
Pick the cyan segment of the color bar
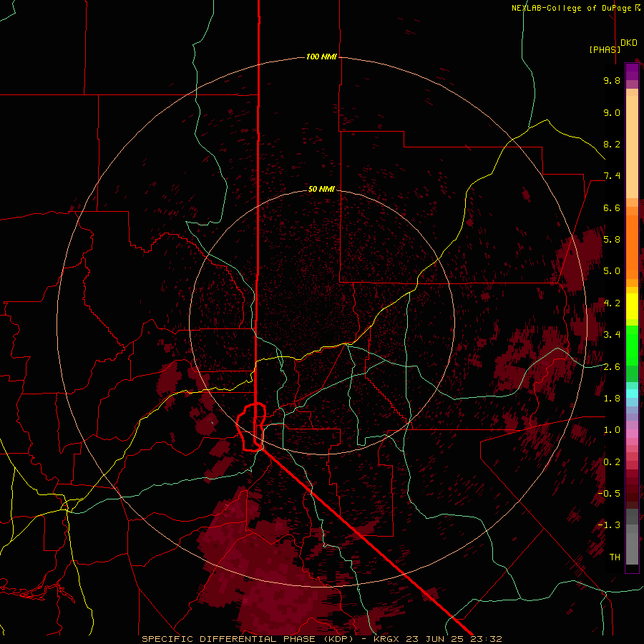pyautogui.click(x=632, y=393)
